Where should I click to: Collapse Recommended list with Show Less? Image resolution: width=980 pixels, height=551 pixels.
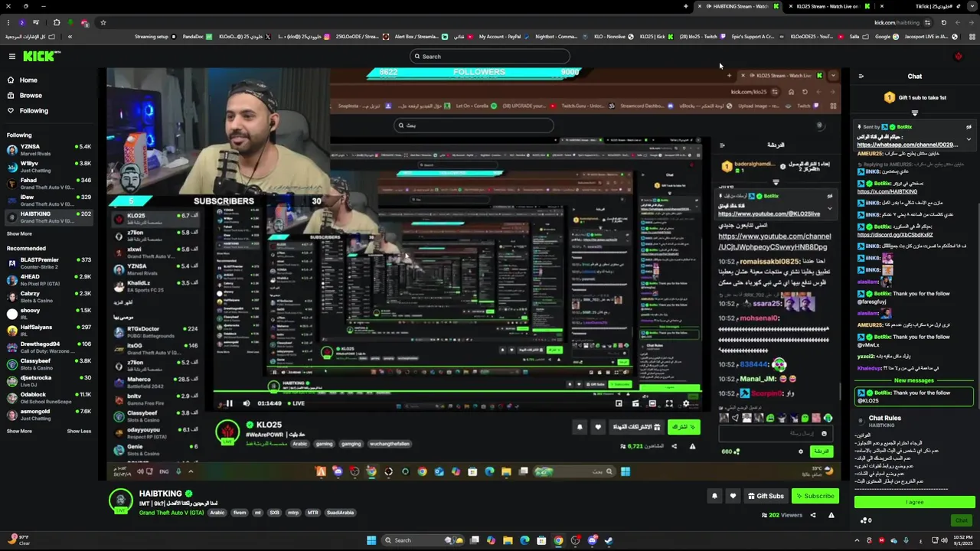point(79,431)
